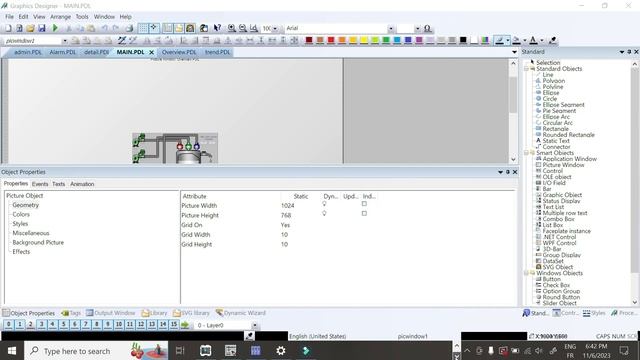Open the SVG library panel tab
The height and width of the screenshot is (360, 640).
point(191,313)
